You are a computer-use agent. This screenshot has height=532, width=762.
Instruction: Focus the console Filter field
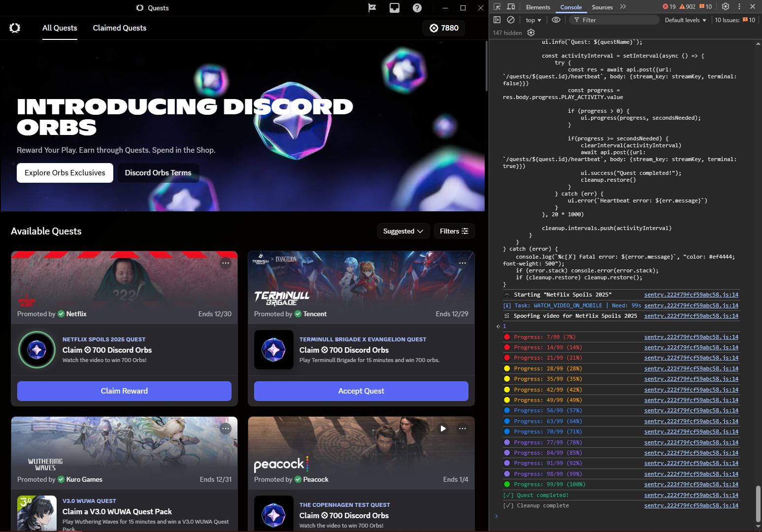(614, 20)
